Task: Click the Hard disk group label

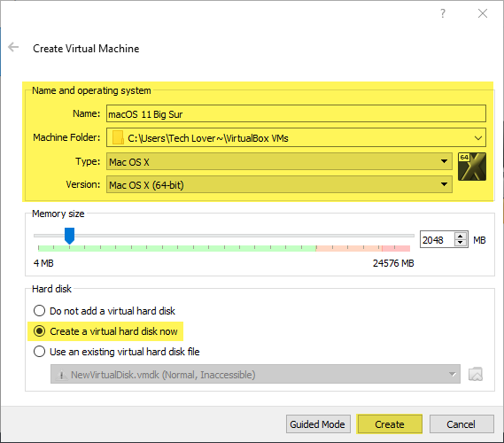Action: (x=51, y=289)
